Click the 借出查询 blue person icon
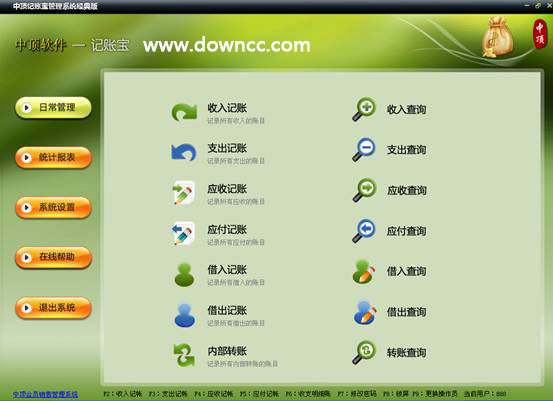553x401 pixels. (x=365, y=312)
